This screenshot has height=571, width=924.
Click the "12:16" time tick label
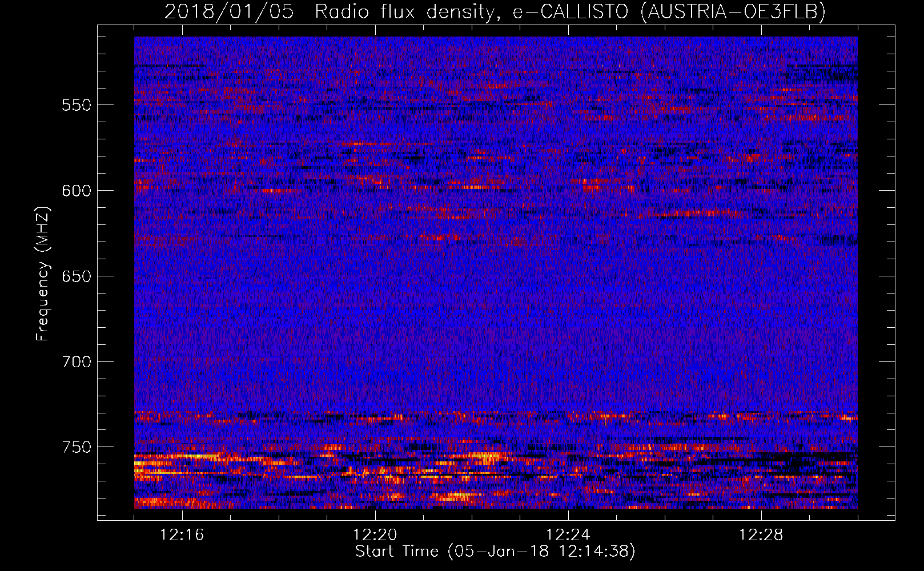(x=182, y=535)
